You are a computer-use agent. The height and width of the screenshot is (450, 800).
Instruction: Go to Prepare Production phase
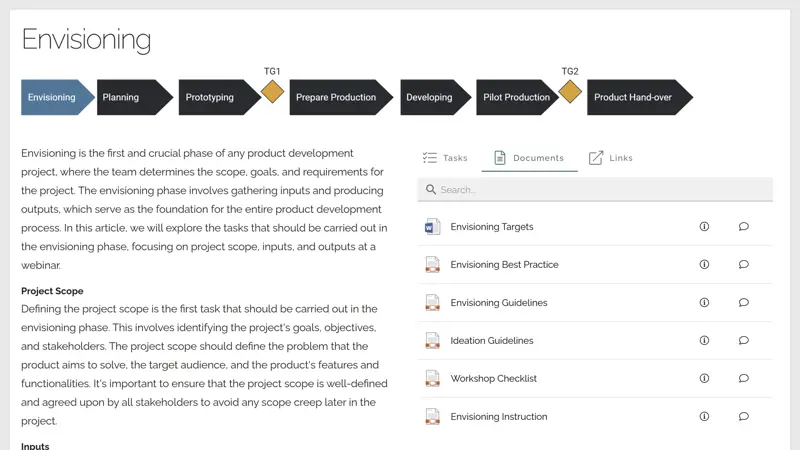341,97
